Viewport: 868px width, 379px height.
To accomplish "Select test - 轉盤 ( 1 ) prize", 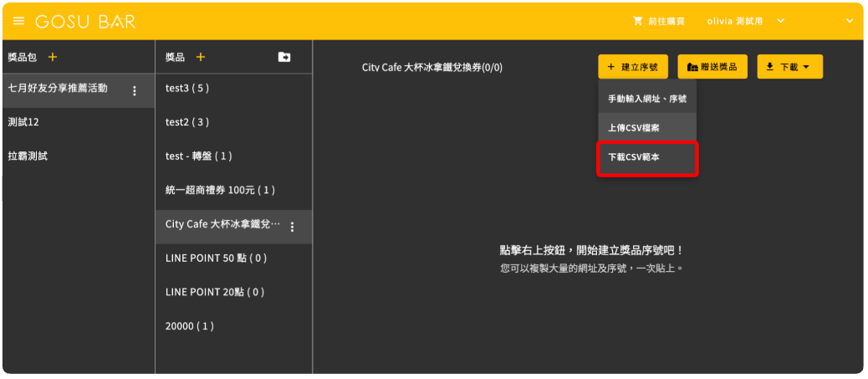I will tap(233, 156).
